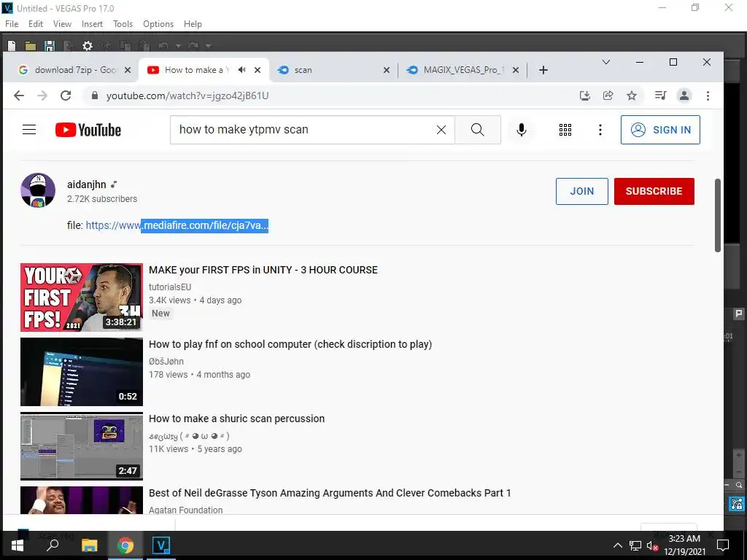Viewport: 747px width, 560px height.
Task: Click the Chrome back arrow
Action: [18, 96]
